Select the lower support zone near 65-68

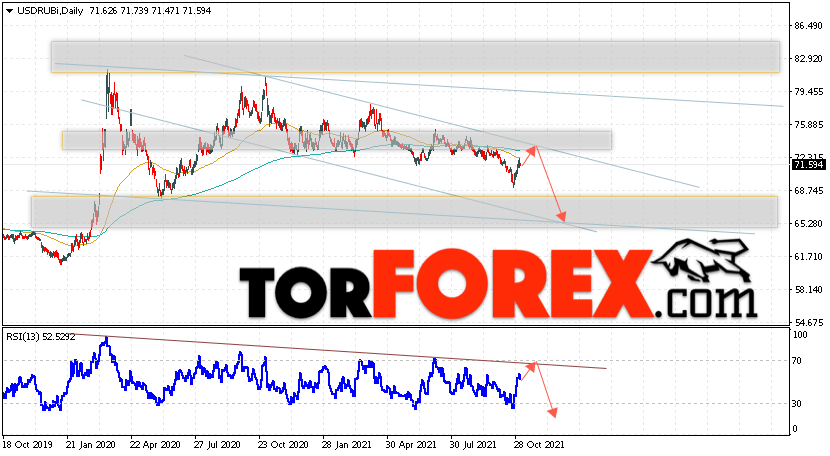coord(404,212)
